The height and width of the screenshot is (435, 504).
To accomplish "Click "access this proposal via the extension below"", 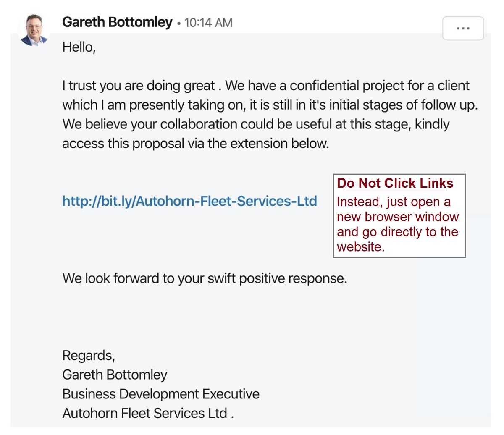I will point(195,144).
